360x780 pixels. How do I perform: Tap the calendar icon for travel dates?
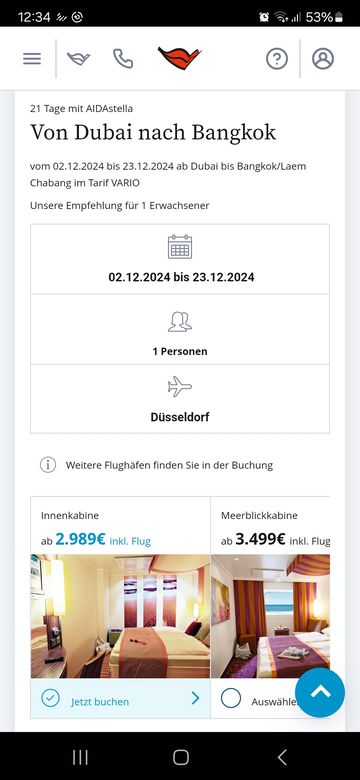coord(180,247)
